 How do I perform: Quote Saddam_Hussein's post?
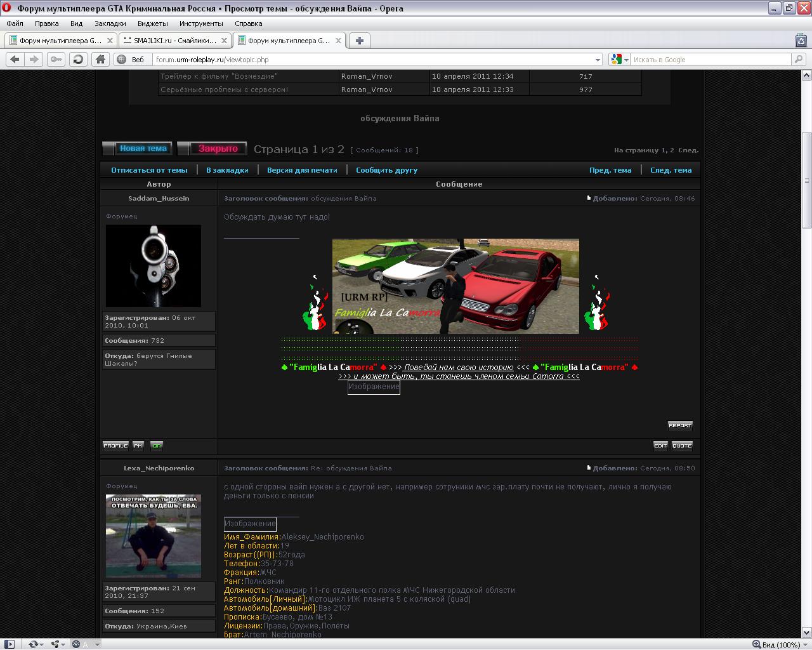[682, 446]
